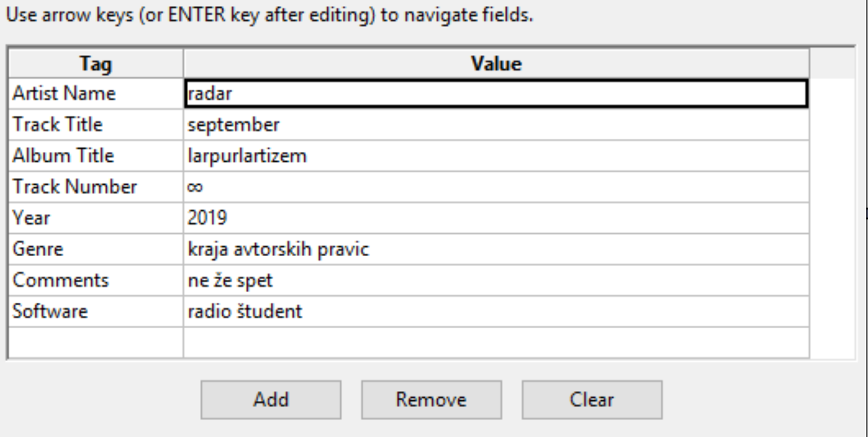
Task: Select the 'Genre' tag cell
Action: [x=96, y=249]
